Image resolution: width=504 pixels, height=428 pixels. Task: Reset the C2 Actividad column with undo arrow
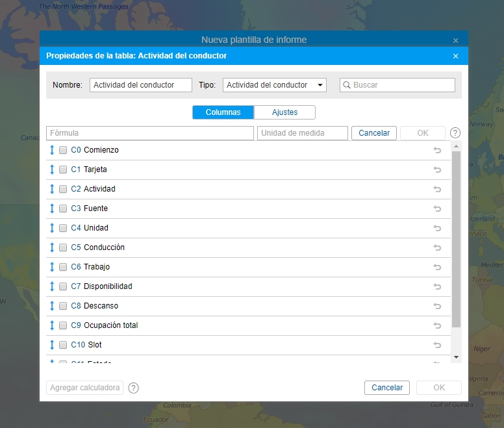437,189
